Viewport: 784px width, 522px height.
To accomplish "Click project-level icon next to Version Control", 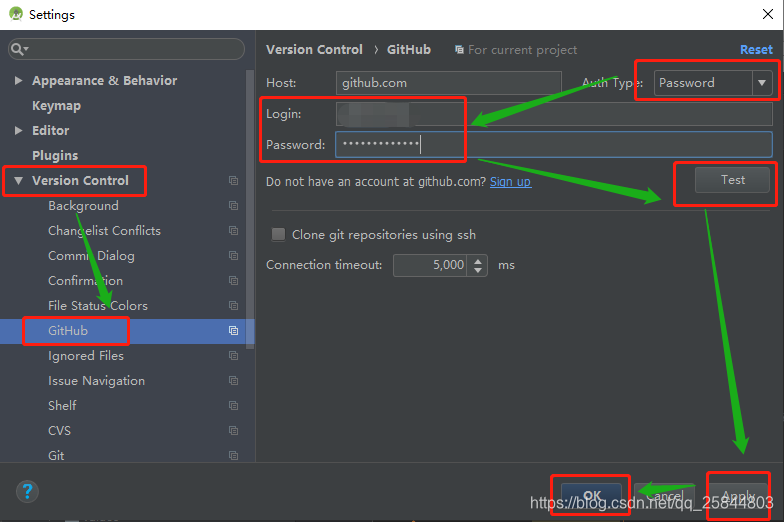I will [233, 180].
